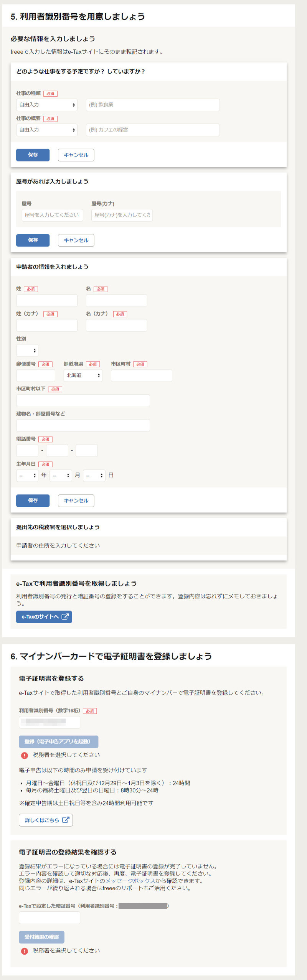
Task: Click the 仕事の種類 text field
Action: pos(152,105)
